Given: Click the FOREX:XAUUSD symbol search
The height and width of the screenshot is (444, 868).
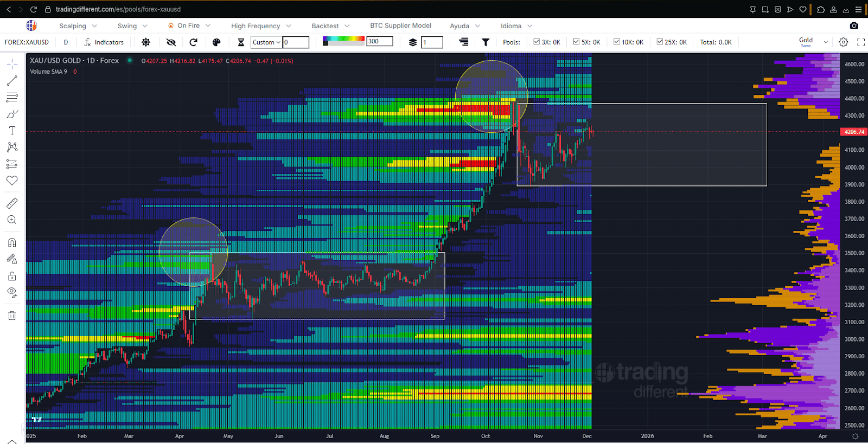Looking at the screenshot, I should 27,42.
